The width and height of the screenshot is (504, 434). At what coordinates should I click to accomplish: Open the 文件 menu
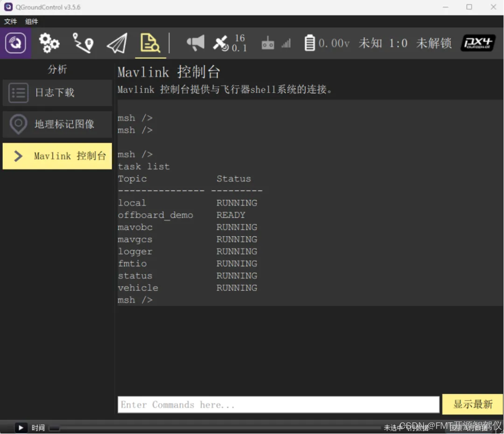tap(10, 21)
